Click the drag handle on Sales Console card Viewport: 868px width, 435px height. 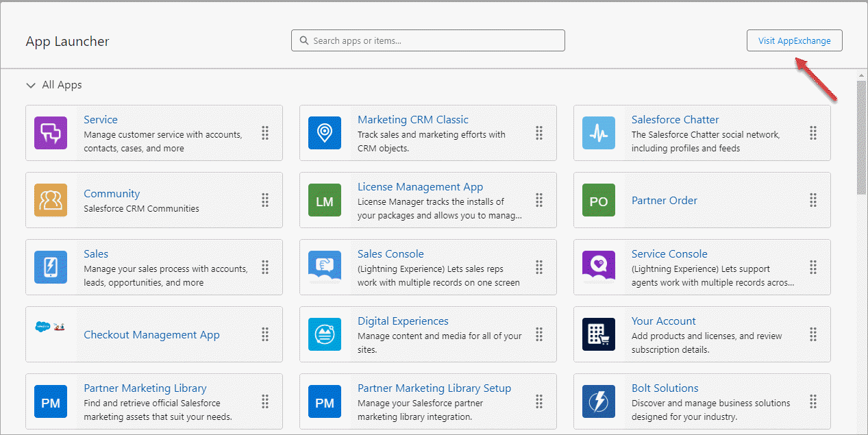pos(539,267)
